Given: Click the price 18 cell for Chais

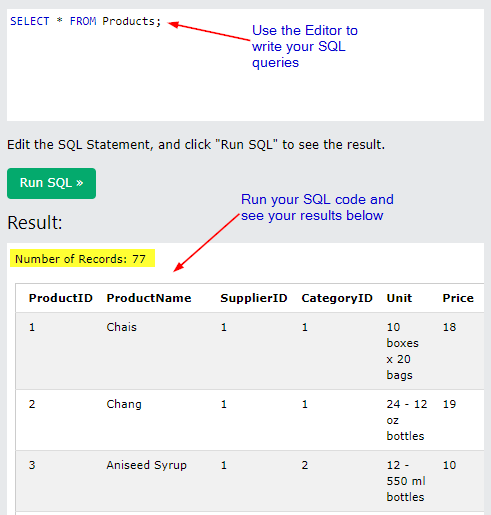Looking at the screenshot, I should tap(449, 327).
